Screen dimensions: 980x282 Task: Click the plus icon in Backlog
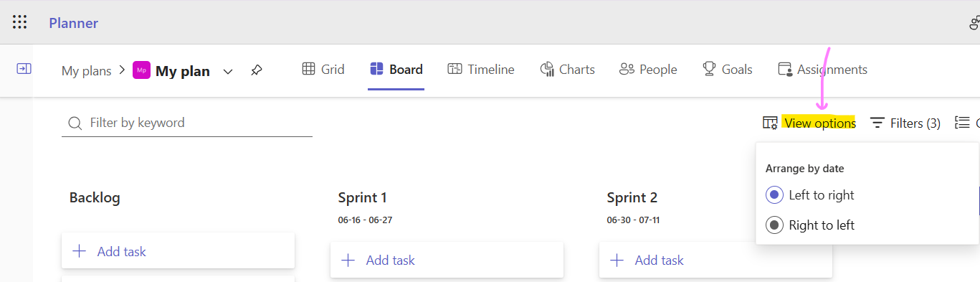80,251
